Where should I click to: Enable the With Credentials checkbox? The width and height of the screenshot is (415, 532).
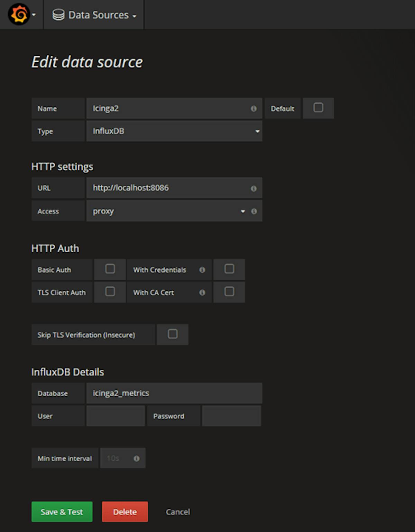pos(229,269)
